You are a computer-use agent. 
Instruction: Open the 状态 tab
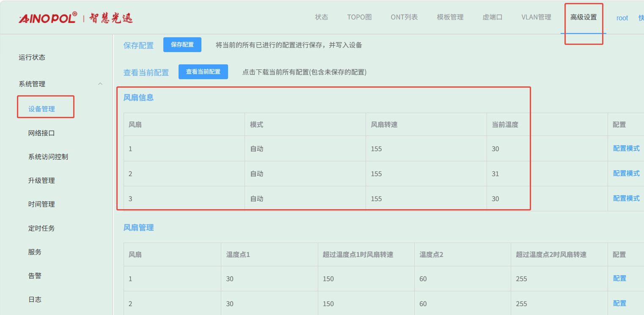click(321, 17)
